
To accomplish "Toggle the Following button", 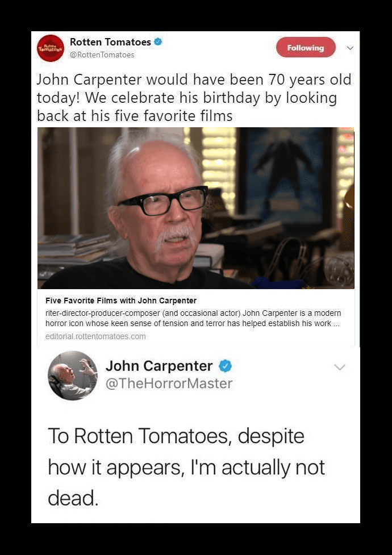I will click(x=306, y=47).
